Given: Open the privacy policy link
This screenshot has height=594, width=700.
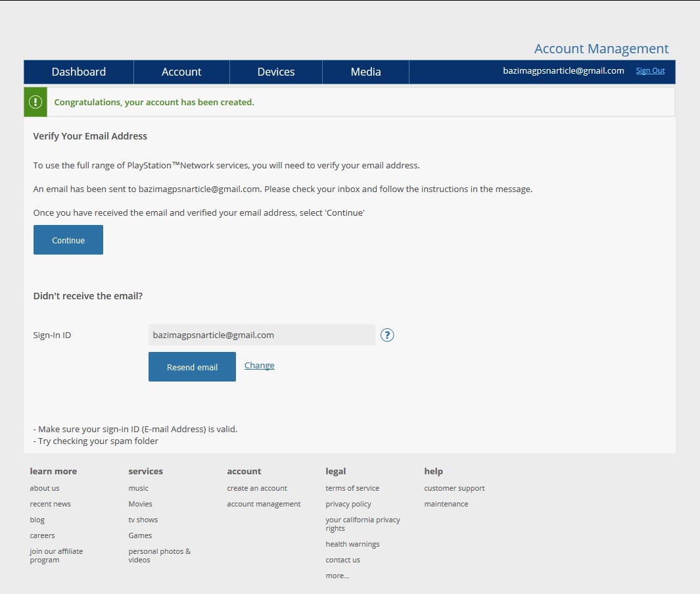Looking at the screenshot, I should [x=348, y=504].
